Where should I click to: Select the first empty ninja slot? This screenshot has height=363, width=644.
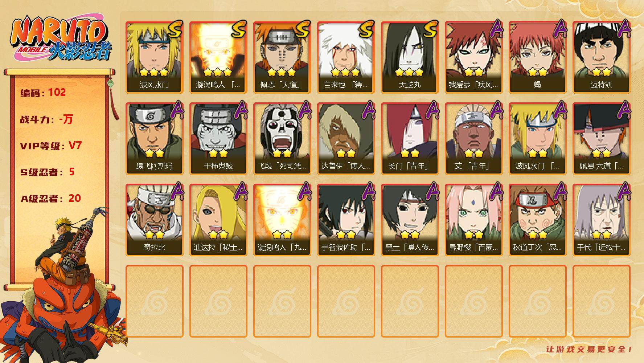[x=155, y=301]
